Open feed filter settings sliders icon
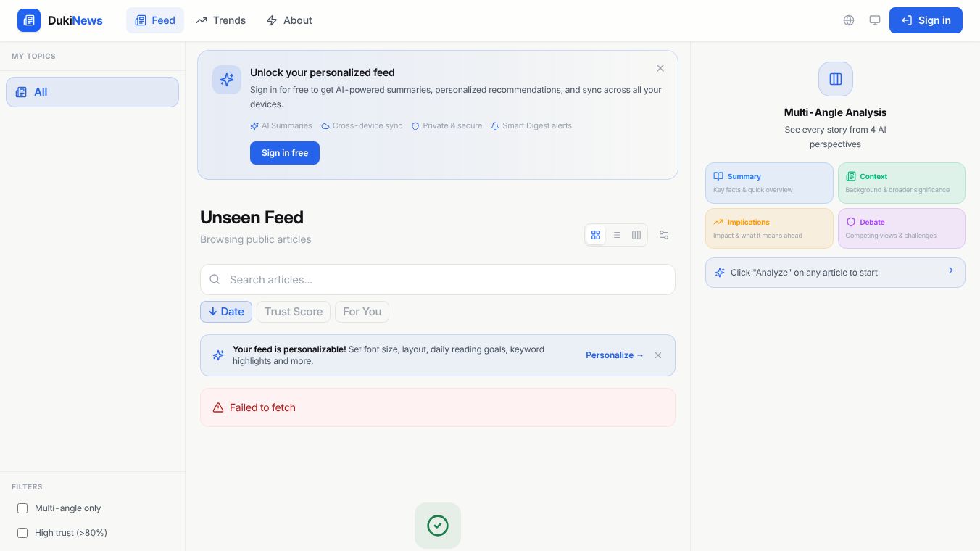This screenshot has width=980, height=551. click(664, 235)
